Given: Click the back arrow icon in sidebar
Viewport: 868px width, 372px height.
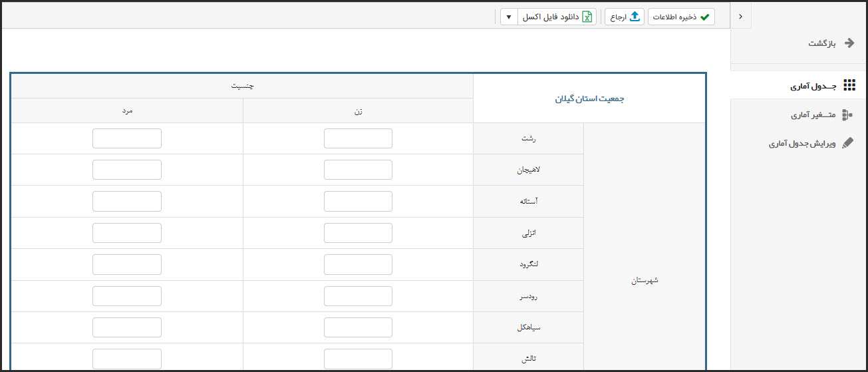Looking at the screenshot, I should click(849, 43).
